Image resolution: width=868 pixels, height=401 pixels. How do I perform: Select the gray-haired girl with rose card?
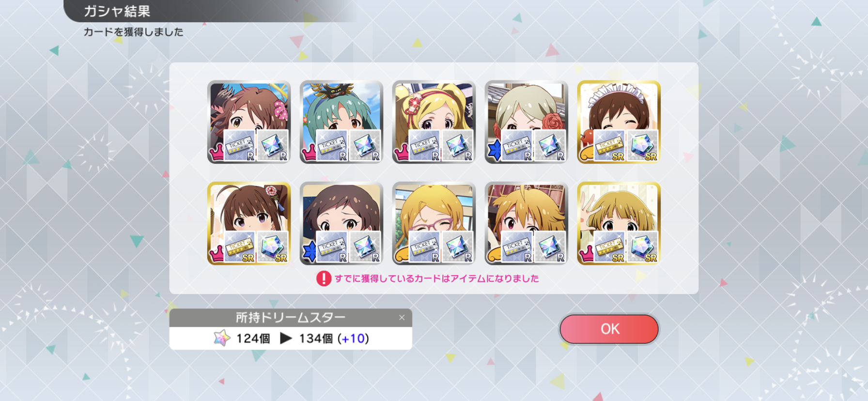tap(526, 122)
